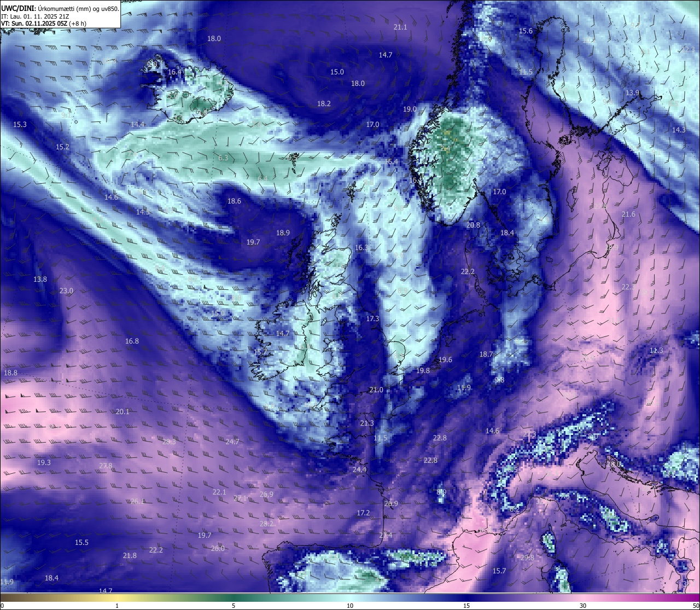
Task: Select the 20.8 value label
Action: 473,225
